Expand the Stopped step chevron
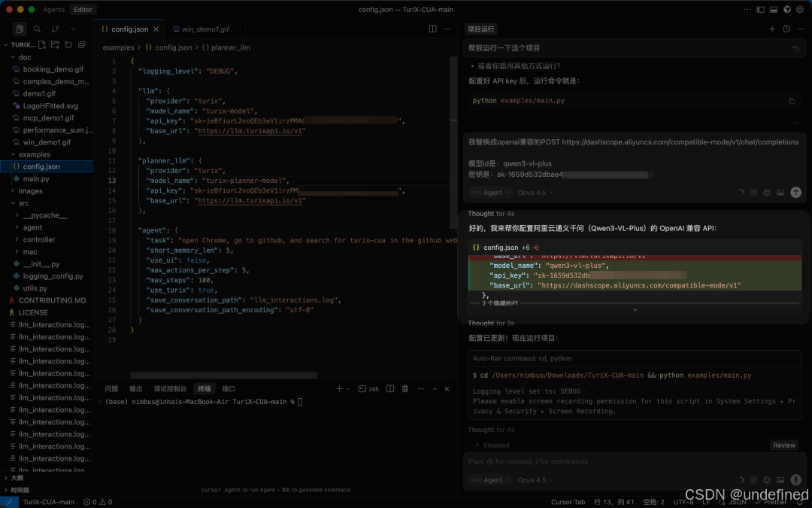 coord(477,446)
